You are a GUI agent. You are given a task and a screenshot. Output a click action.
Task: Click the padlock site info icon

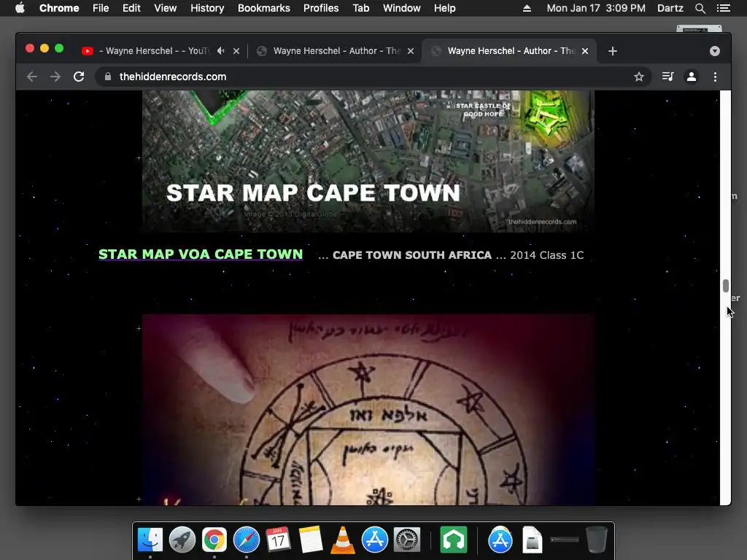point(108,77)
